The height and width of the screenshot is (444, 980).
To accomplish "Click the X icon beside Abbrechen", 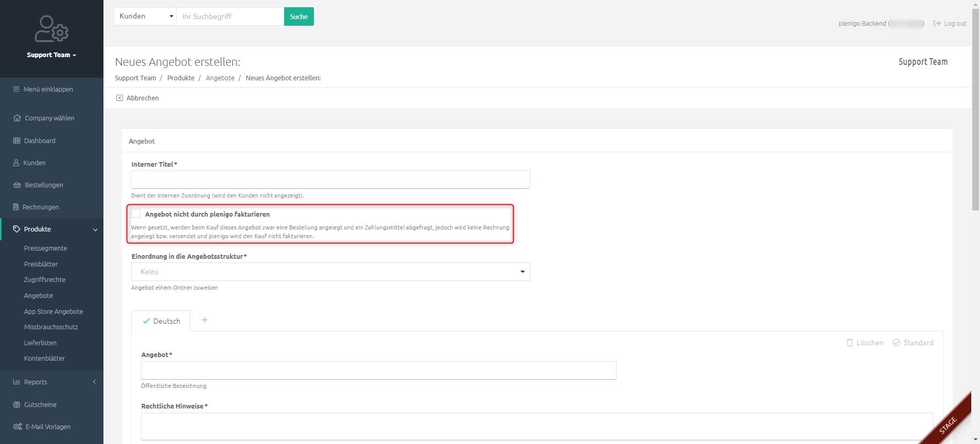I will (119, 98).
